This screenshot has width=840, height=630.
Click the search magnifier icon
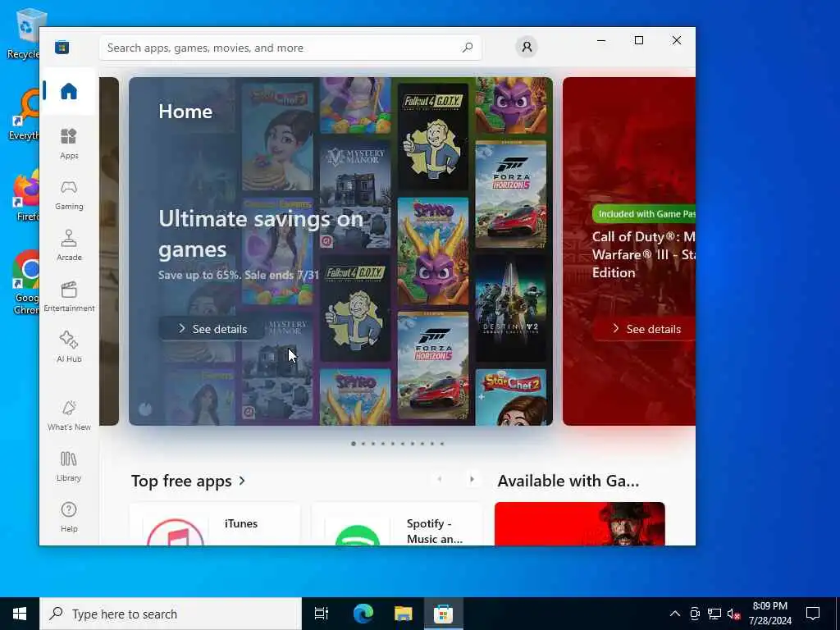click(467, 48)
